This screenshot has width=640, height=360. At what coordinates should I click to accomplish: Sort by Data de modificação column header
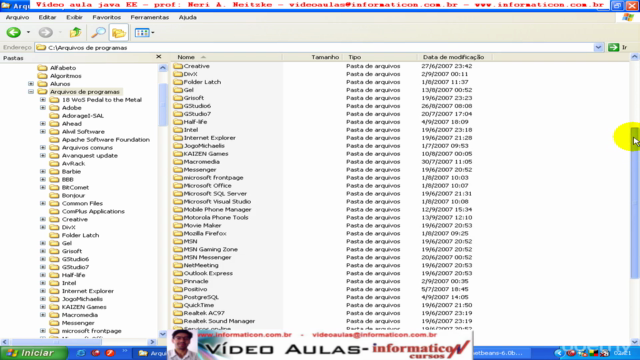(x=455, y=57)
